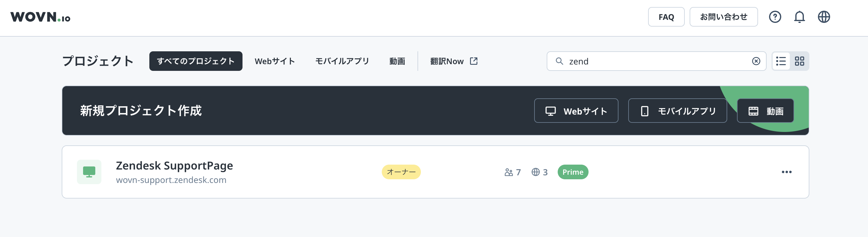
Task: Create a new Webサイト project
Action: click(576, 111)
